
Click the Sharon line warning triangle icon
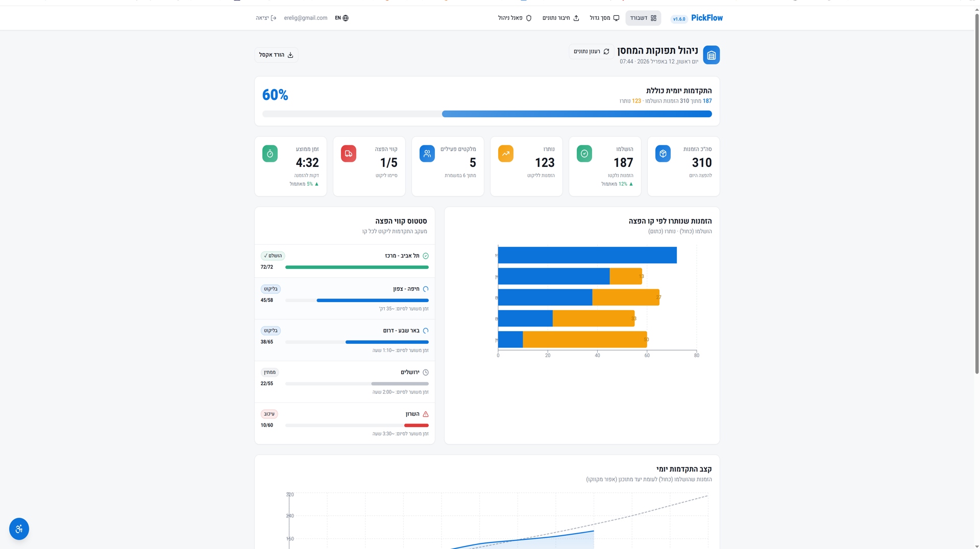coord(426,414)
